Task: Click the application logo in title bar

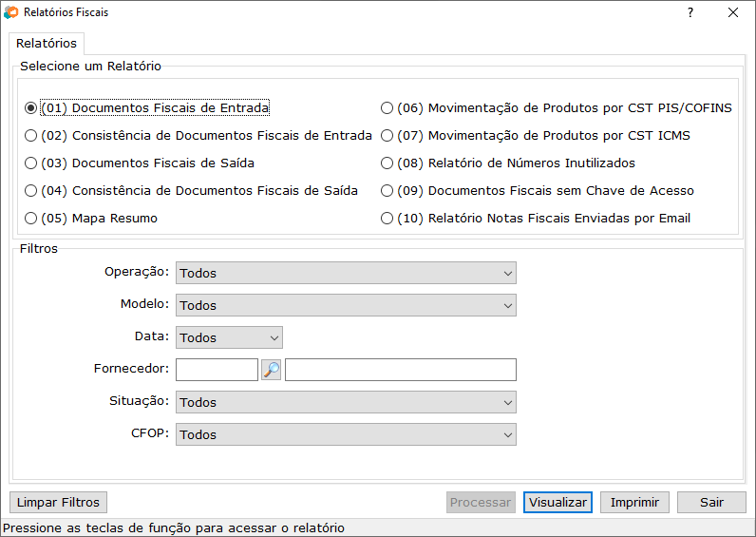Action: click(11, 13)
